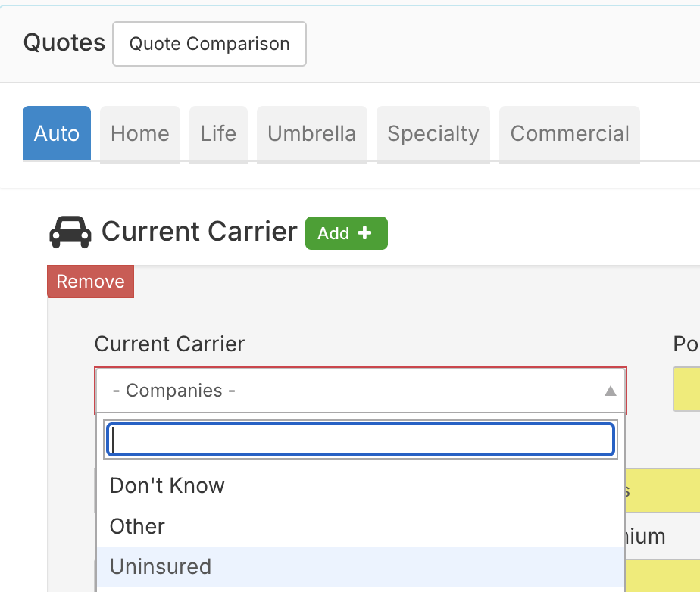Open the Commercial tab
Viewport: 700px width, 592px height.
pos(570,134)
